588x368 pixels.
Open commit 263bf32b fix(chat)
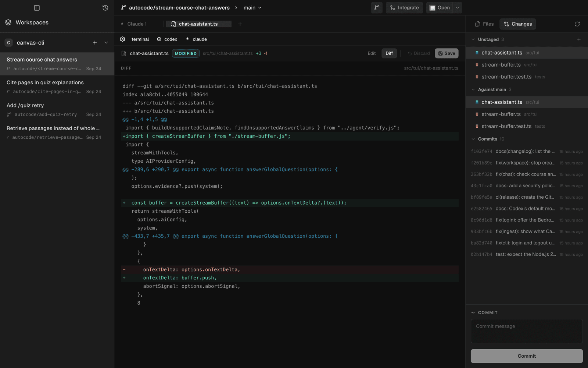[x=527, y=174]
